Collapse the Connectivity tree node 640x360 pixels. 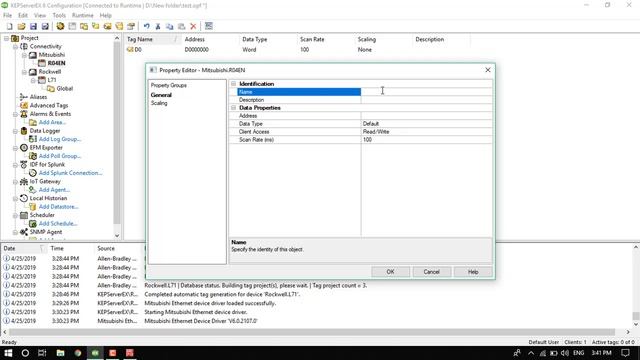point(16,47)
